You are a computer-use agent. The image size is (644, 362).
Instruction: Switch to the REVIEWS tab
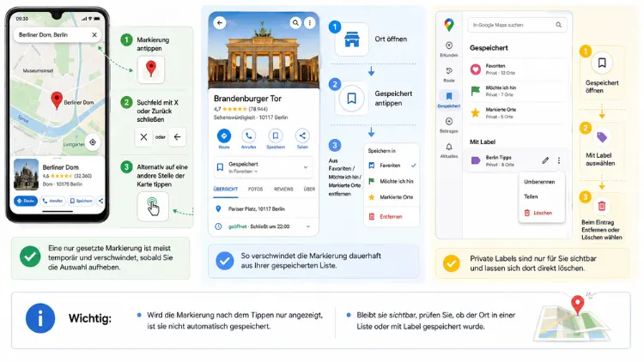click(x=283, y=190)
